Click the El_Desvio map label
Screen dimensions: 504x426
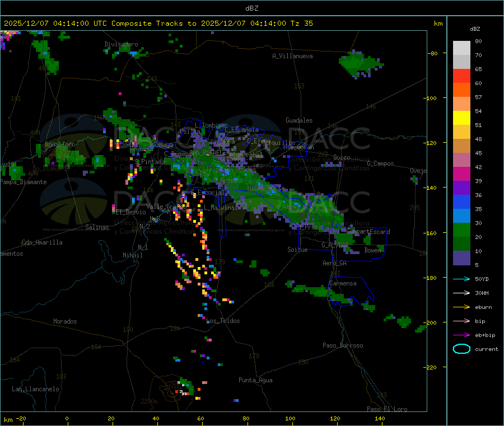click(130, 212)
